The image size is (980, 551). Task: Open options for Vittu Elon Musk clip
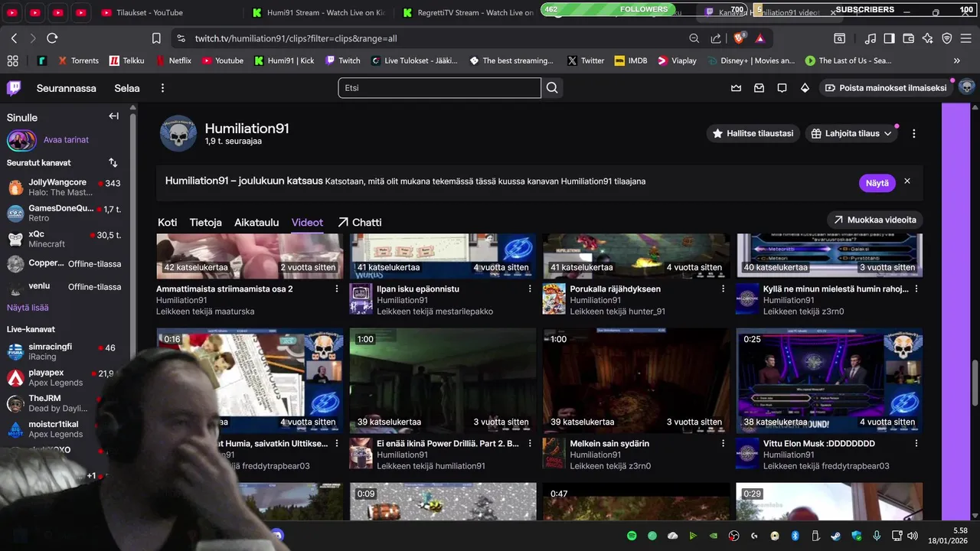tap(916, 444)
